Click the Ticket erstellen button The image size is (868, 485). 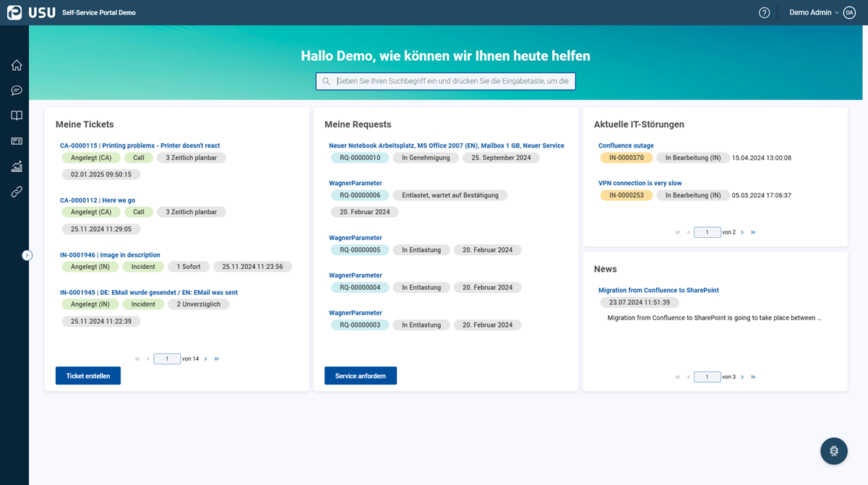click(88, 376)
